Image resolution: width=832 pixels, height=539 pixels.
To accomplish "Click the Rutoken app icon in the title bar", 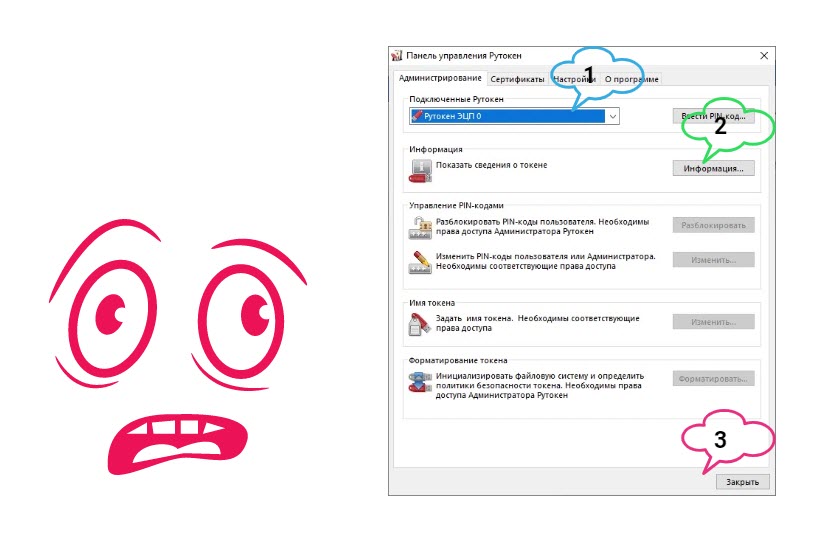I will pos(397,55).
